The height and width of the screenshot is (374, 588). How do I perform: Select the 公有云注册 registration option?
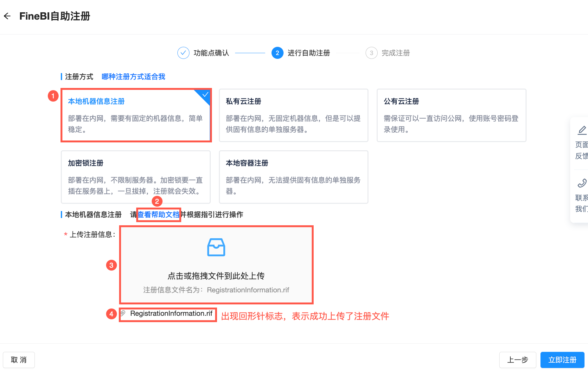pyautogui.click(x=451, y=115)
